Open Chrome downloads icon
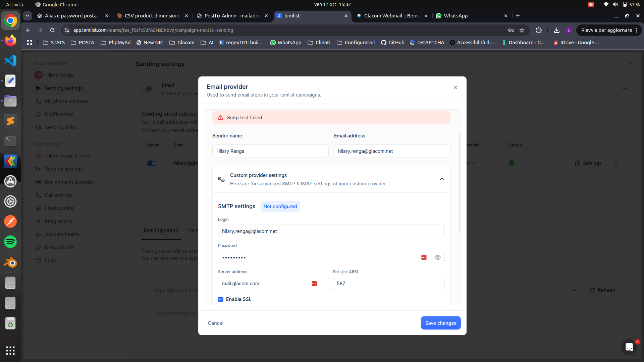This screenshot has width=644, height=362. [557, 30]
